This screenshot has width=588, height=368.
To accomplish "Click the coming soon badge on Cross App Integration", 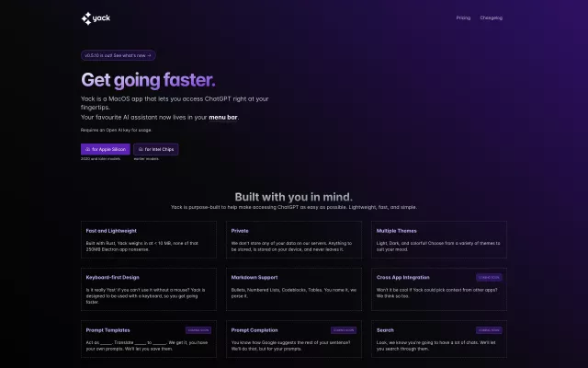I will click(x=489, y=276).
